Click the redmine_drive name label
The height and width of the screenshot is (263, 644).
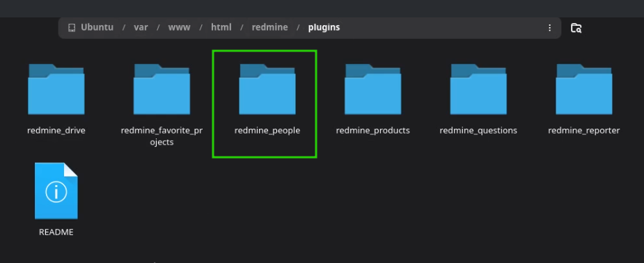56,131
